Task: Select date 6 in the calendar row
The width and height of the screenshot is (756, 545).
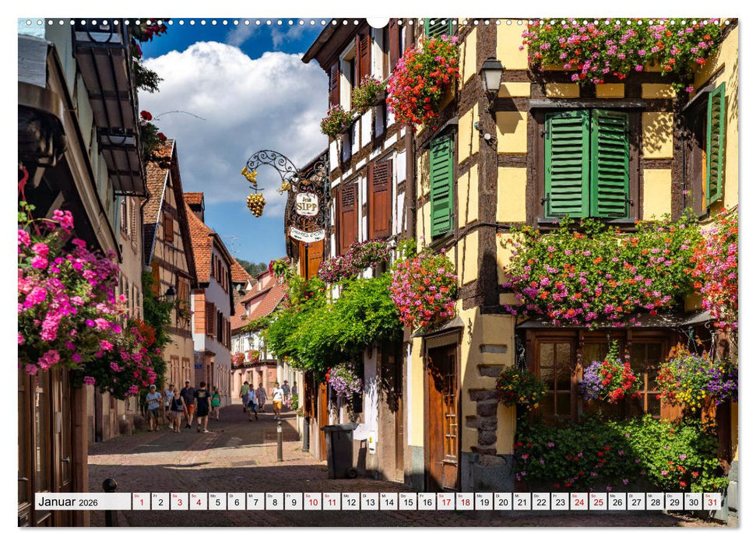Action: [x=236, y=501]
